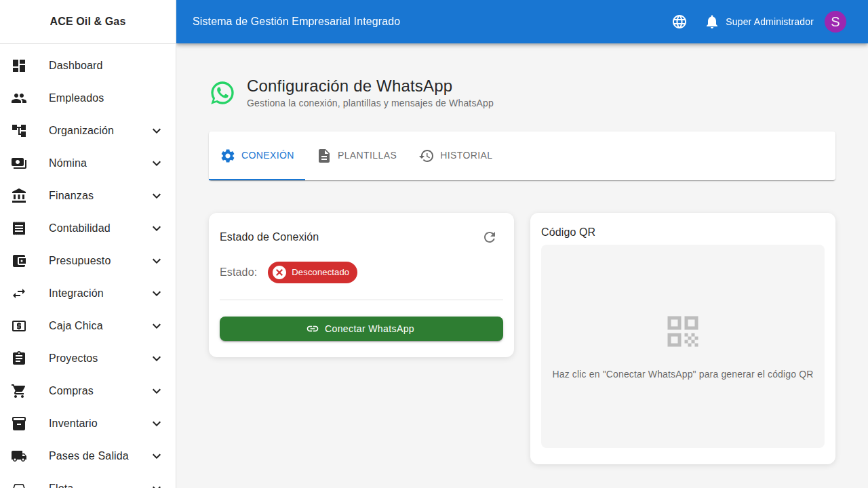The image size is (868, 488).
Task: Click the QR code placeholder icon
Action: pyautogui.click(x=682, y=331)
